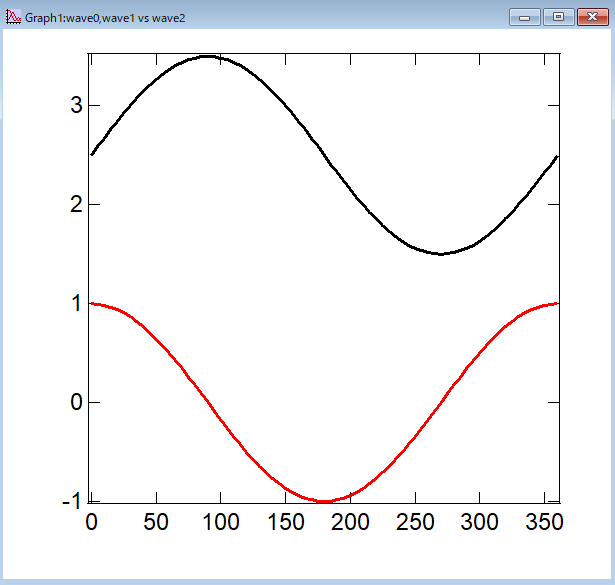This screenshot has width=615, height=585.
Task: Click the Graph1:wave0,wave1 vs wave2 title text
Action: pyautogui.click(x=105, y=18)
